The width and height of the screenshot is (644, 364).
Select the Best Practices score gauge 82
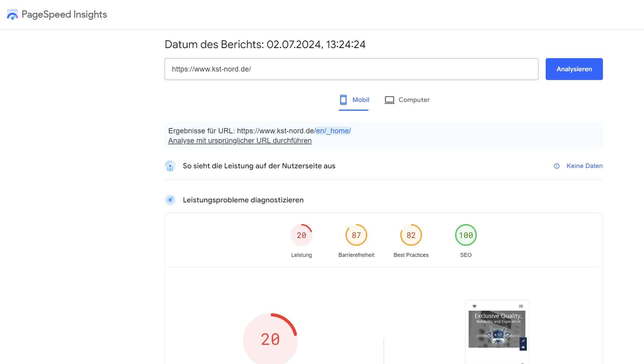[x=411, y=235]
